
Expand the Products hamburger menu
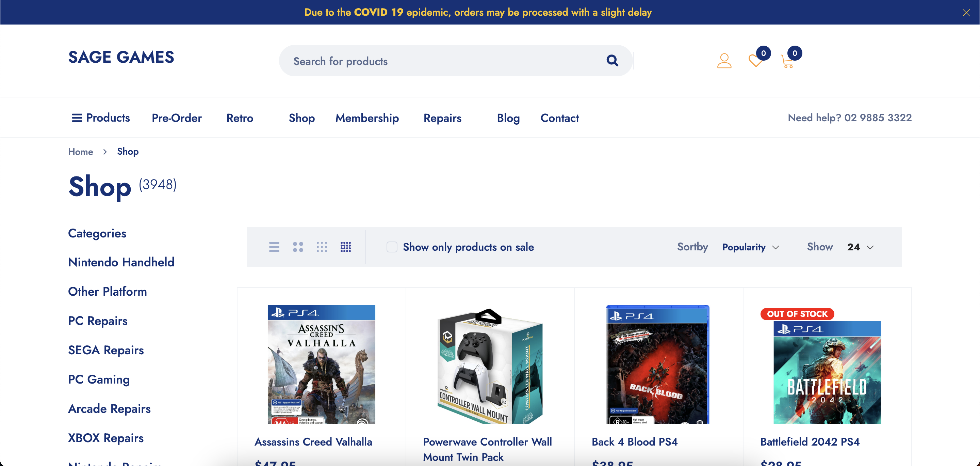[101, 118]
